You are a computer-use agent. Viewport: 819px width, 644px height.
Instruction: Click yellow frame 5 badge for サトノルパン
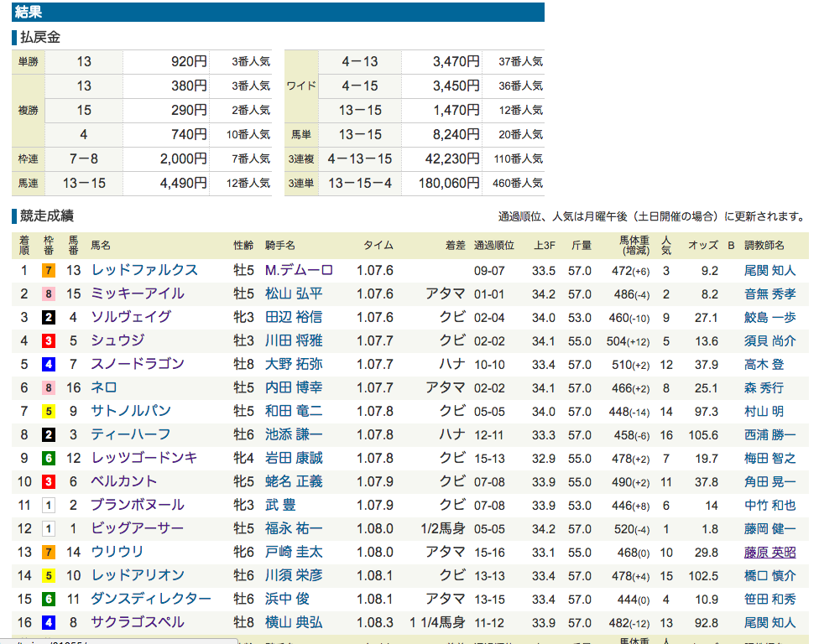tap(49, 411)
